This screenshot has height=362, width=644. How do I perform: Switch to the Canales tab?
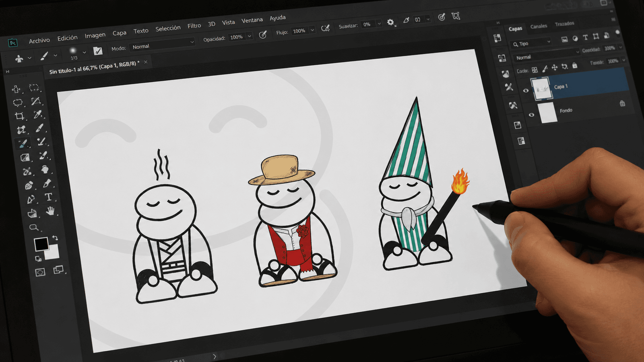539,26
